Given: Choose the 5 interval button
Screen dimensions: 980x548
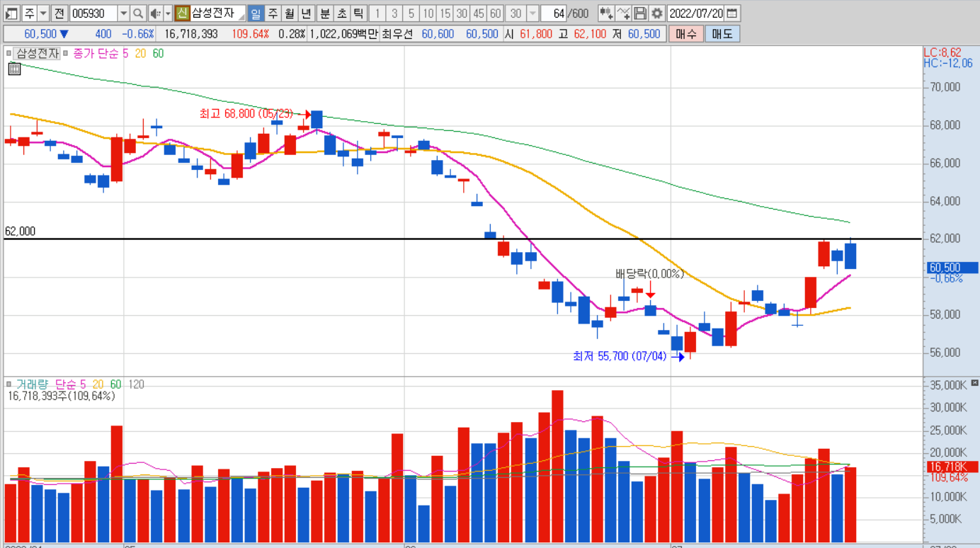Looking at the screenshot, I should 411,13.
